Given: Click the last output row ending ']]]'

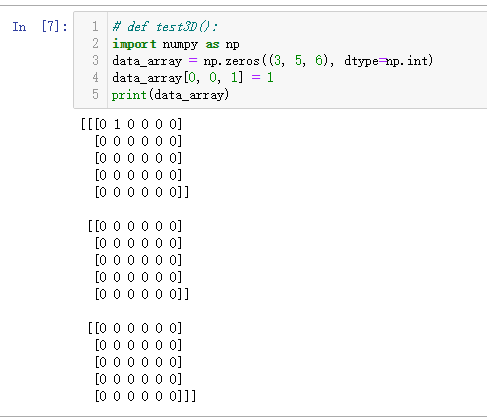Looking at the screenshot, I should (x=146, y=396).
